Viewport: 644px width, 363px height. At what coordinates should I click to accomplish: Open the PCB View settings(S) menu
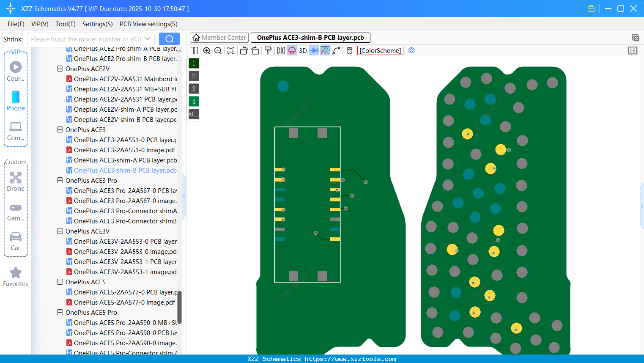[x=148, y=24]
